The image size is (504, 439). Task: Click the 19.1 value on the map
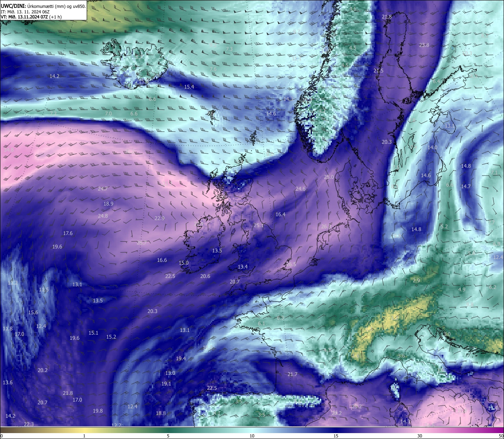[166, 384]
